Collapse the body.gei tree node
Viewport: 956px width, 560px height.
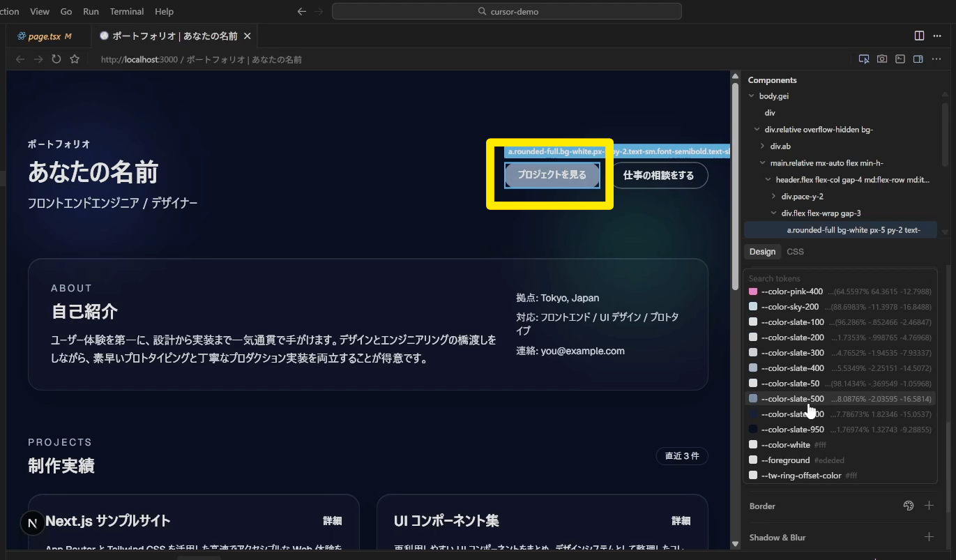click(x=752, y=96)
